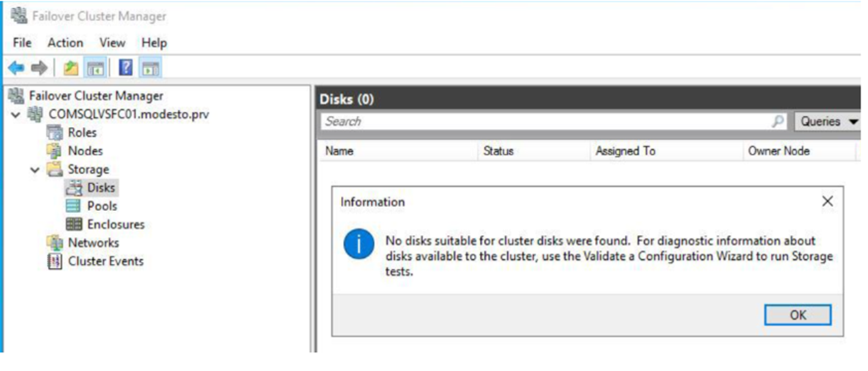This screenshot has width=868, height=371.
Task: Open Pools under Storage
Action: (x=102, y=206)
